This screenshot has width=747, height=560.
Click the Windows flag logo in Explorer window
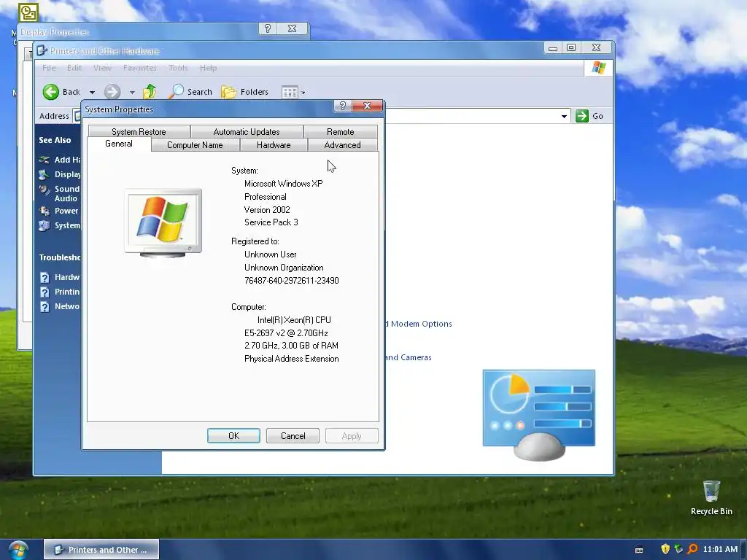[599, 68]
